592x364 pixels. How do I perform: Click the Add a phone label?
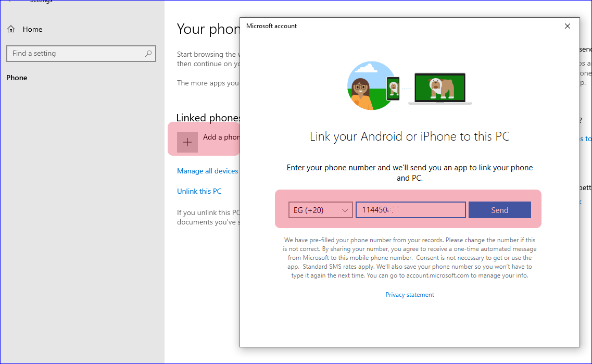coord(221,137)
